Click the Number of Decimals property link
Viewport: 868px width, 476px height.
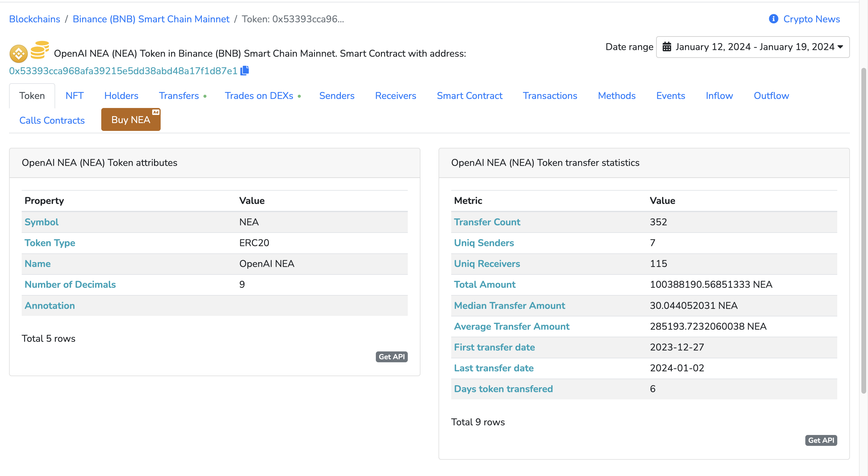[x=70, y=285]
